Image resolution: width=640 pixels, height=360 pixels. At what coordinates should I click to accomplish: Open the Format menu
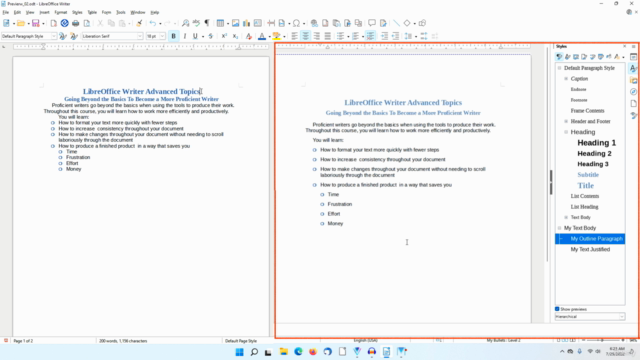click(60, 12)
